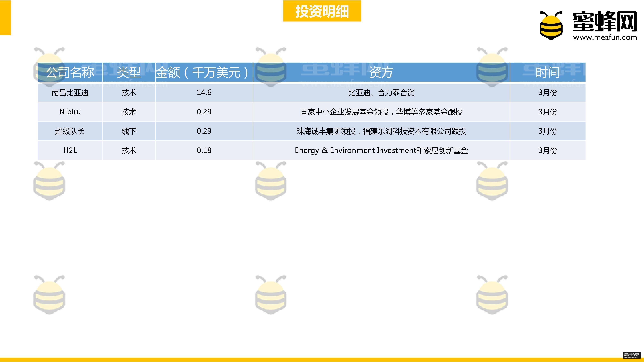
Task: Click the 超级队长 company cell
Action: 70,131
